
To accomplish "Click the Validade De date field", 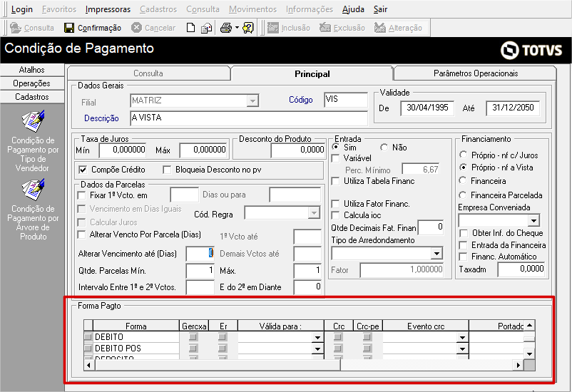I will click(427, 108).
